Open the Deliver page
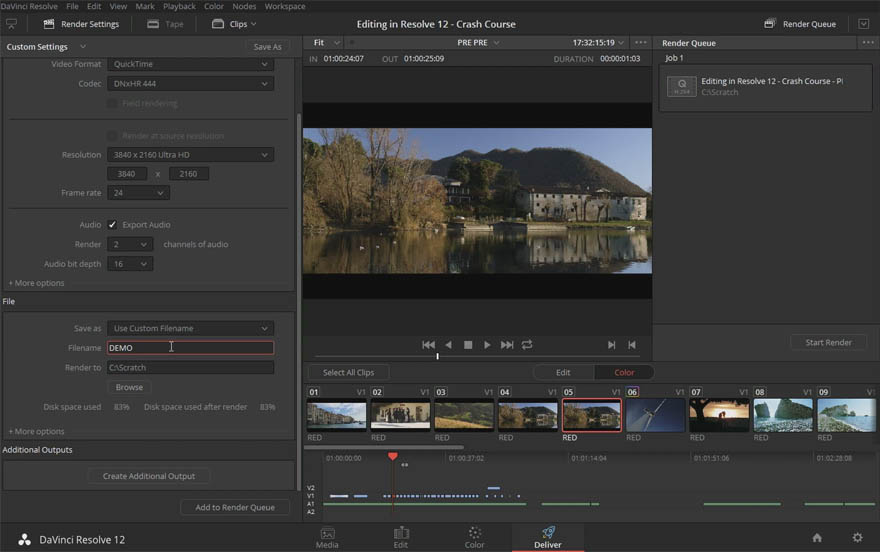The height and width of the screenshot is (552, 880). (x=548, y=537)
